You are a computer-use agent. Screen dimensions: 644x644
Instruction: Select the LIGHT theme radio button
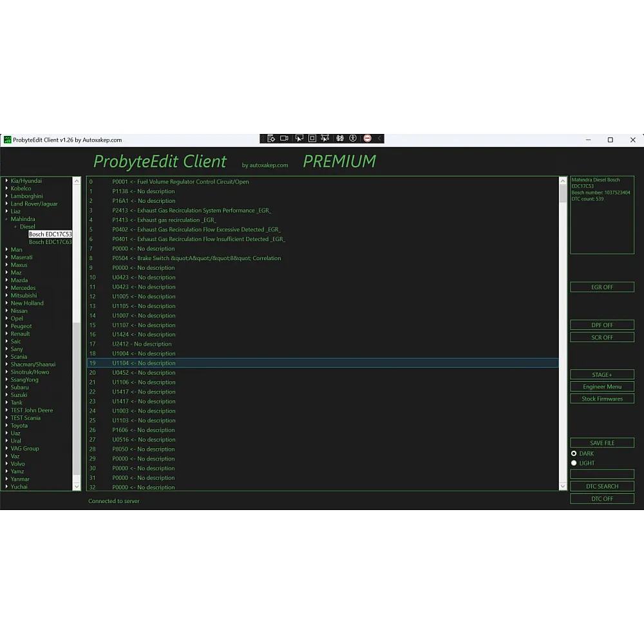(574, 463)
